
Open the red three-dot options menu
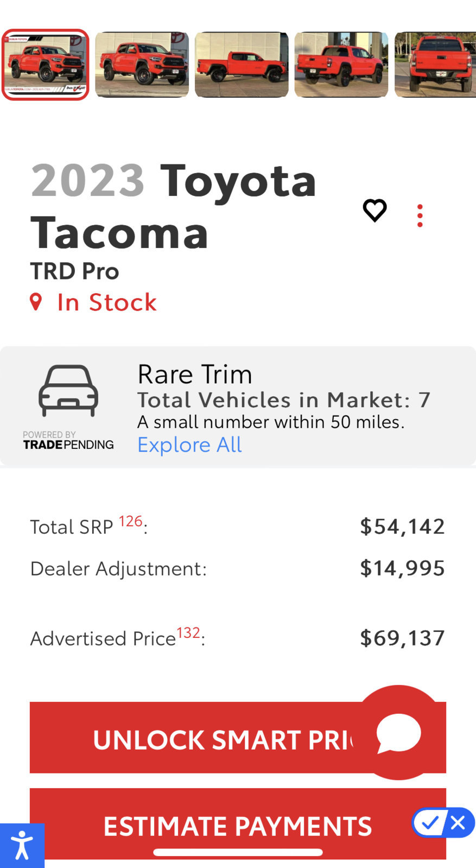[x=420, y=216]
